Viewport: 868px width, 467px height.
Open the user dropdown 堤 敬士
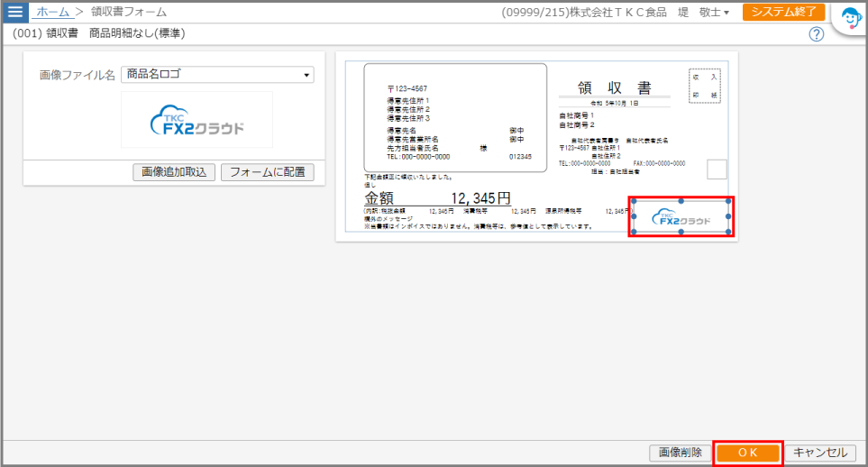click(703, 13)
